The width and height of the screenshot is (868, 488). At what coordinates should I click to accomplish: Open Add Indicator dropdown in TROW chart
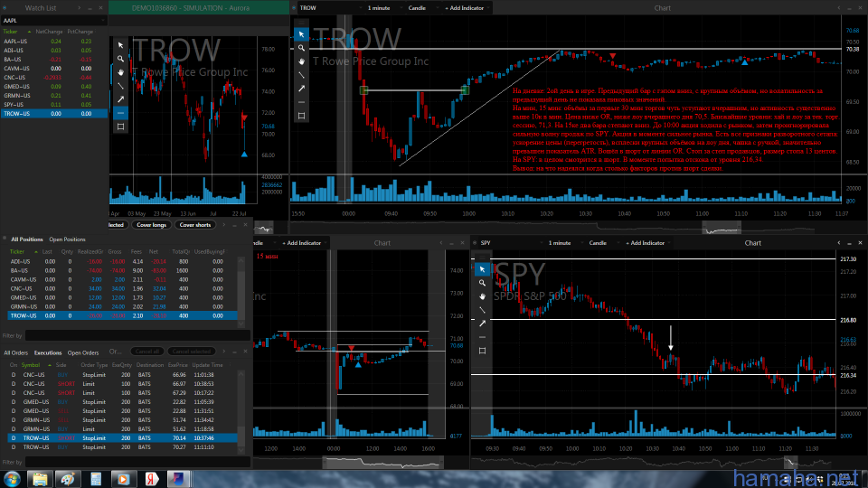click(467, 8)
